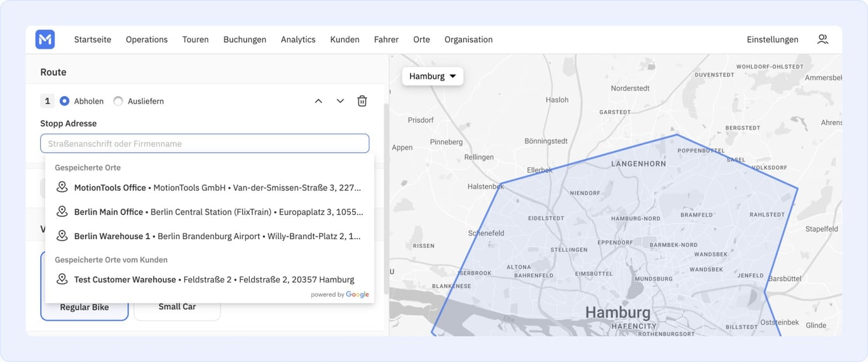Open the Hamburg region dropdown
The height and width of the screenshot is (362, 868).
coord(433,76)
